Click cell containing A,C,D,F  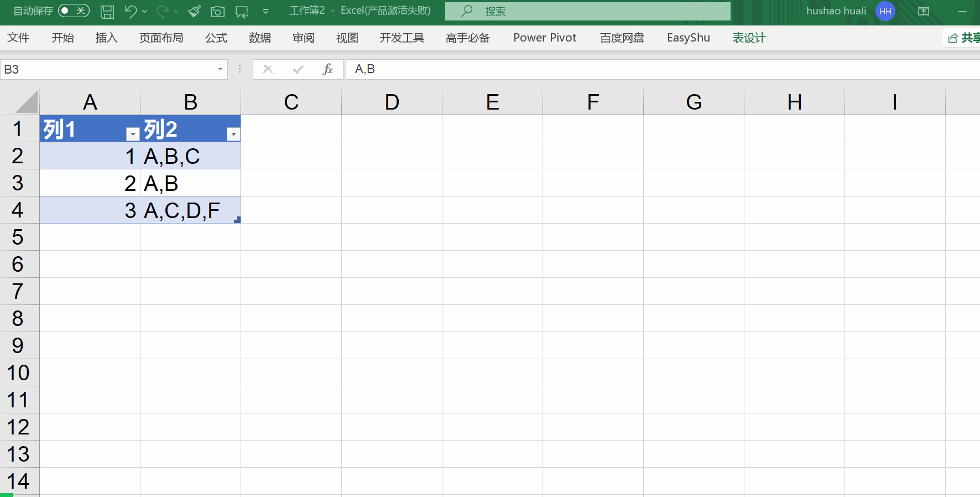pos(191,210)
